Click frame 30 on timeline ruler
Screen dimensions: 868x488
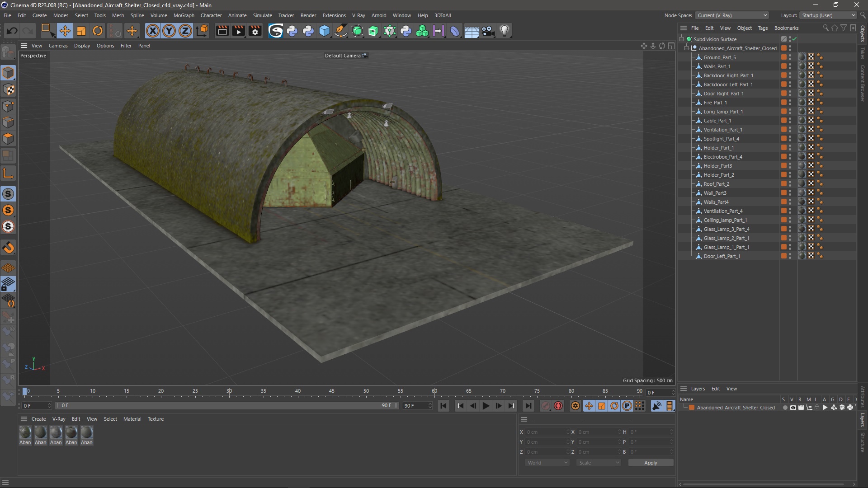tap(229, 391)
